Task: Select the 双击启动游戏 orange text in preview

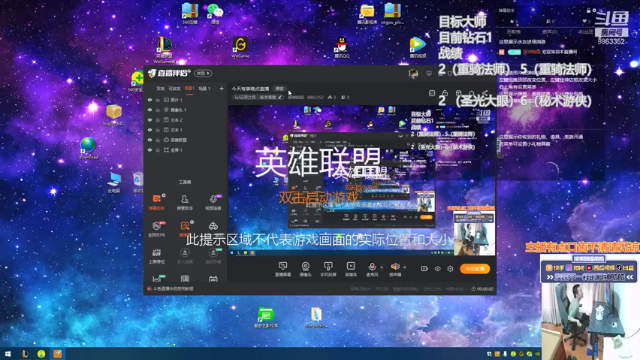Action: click(318, 198)
